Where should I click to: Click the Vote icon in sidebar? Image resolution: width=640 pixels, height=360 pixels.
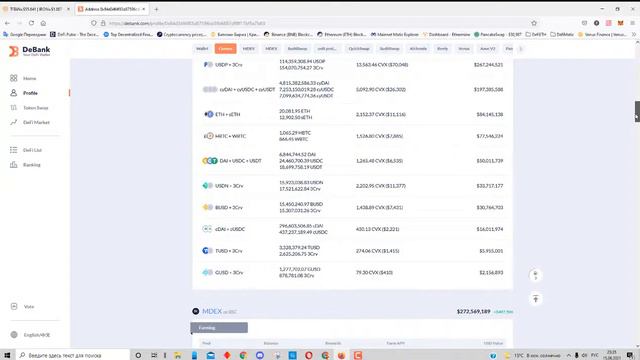pos(14,306)
